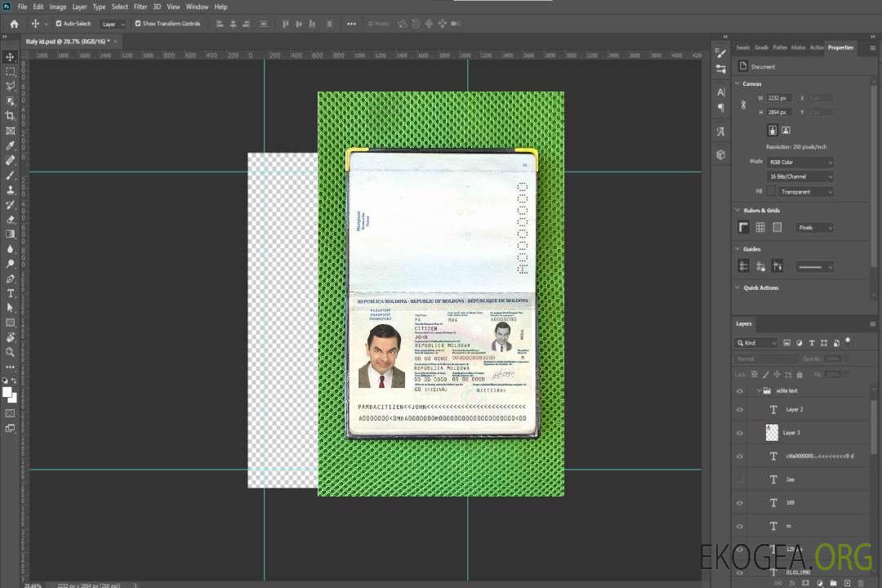This screenshot has height=588, width=882.
Task: Open the layer filter Kind dropdown
Action: click(x=755, y=343)
